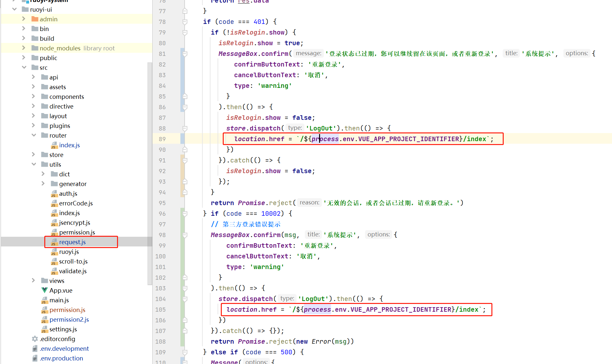This screenshot has height=364, width=612.
Task: Click store.dispatch on line 104
Action: pyautogui.click(x=246, y=299)
